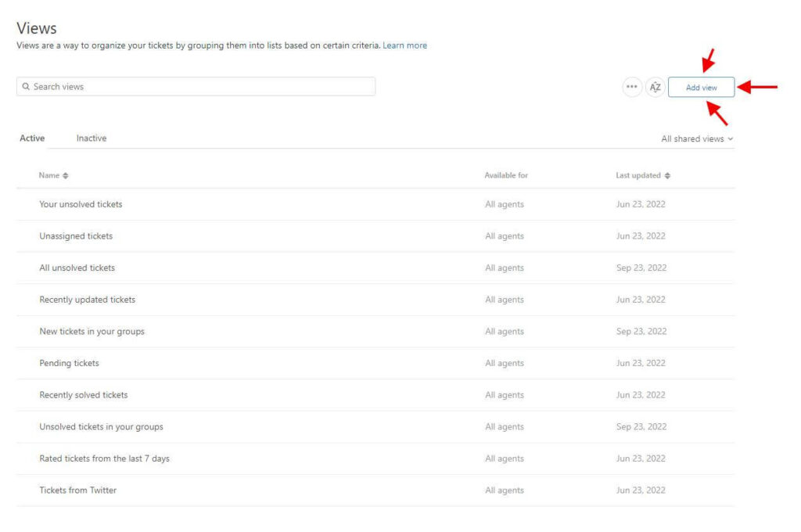This screenshot has width=801, height=532.
Task: Open Unsolved tickets in your groups view
Action: tap(101, 426)
